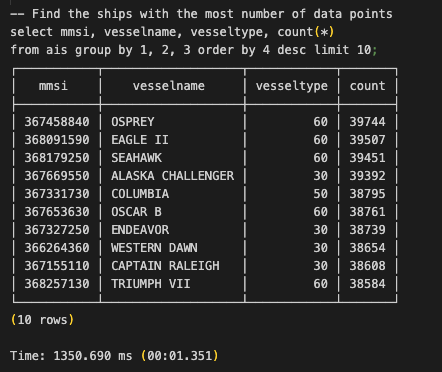The height and width of the screenshot is (372, 442).
Task: Select the CAPTAIN RALEIGH cell
Action: coord(165,266)
